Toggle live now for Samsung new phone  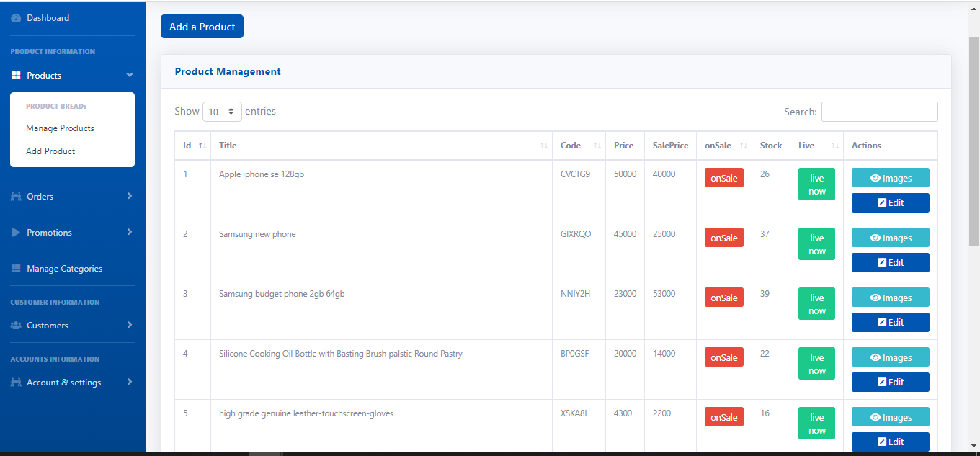(817, 244)
